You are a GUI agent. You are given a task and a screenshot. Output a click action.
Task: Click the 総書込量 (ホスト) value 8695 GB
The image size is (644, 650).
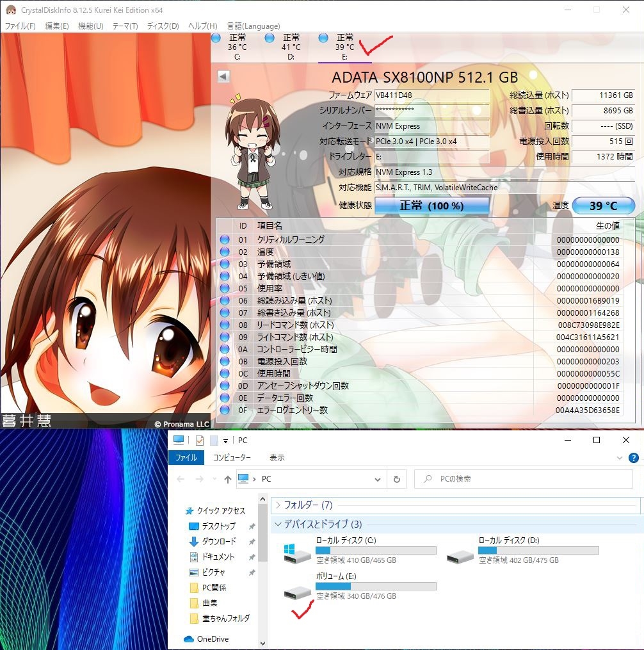(x=603, y=111)
